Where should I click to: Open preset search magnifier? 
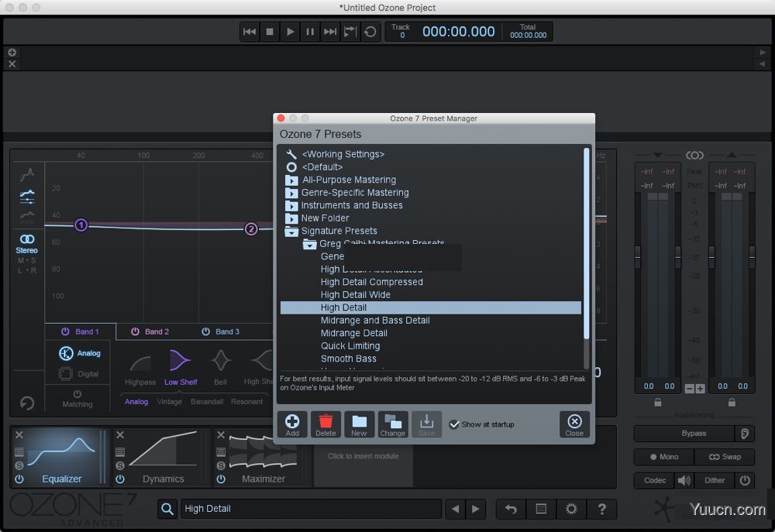[167, 509]
